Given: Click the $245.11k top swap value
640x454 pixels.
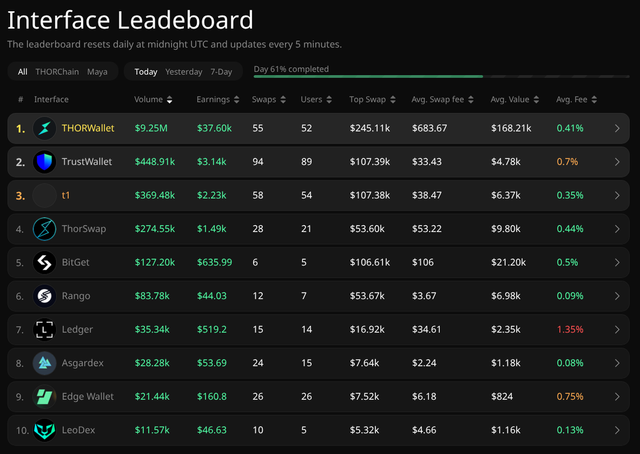Looking at the screenshot, I should (370, 128).
